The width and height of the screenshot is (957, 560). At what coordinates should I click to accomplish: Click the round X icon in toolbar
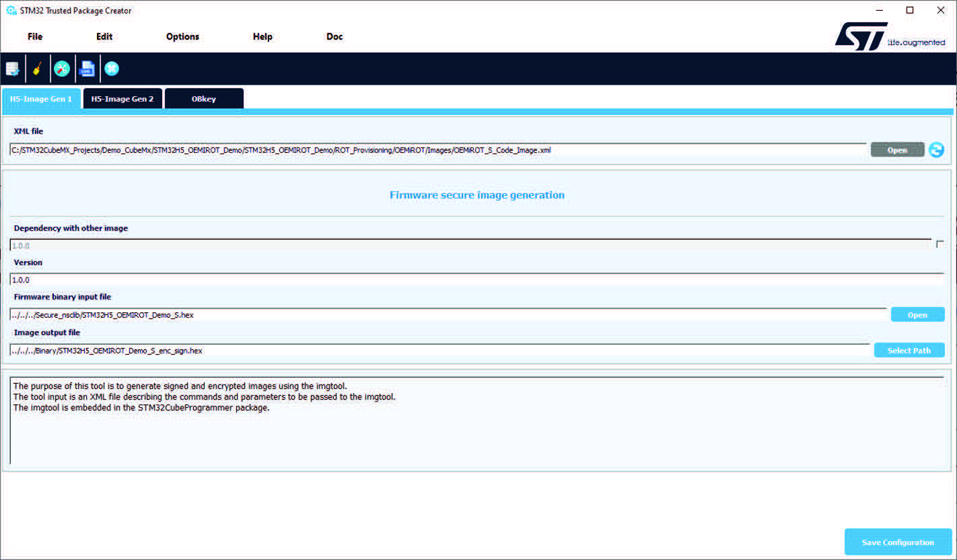pos(112,69)
